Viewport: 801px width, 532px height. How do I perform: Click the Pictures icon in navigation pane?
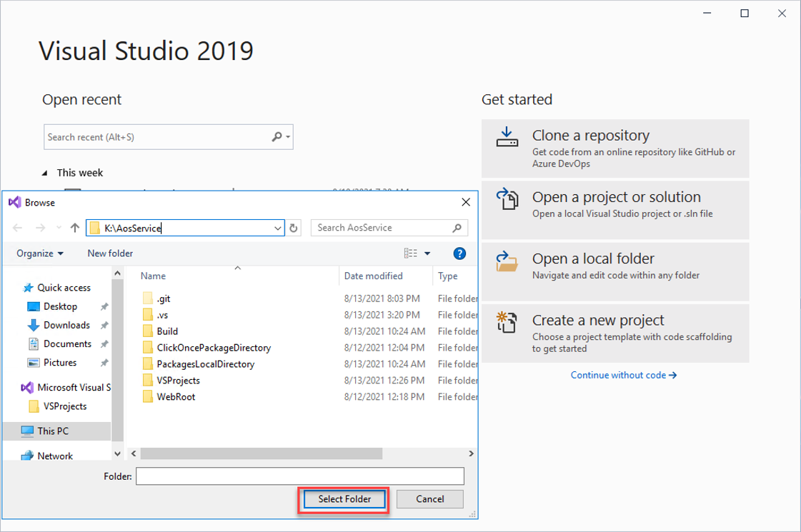click(x=33, y=363)
